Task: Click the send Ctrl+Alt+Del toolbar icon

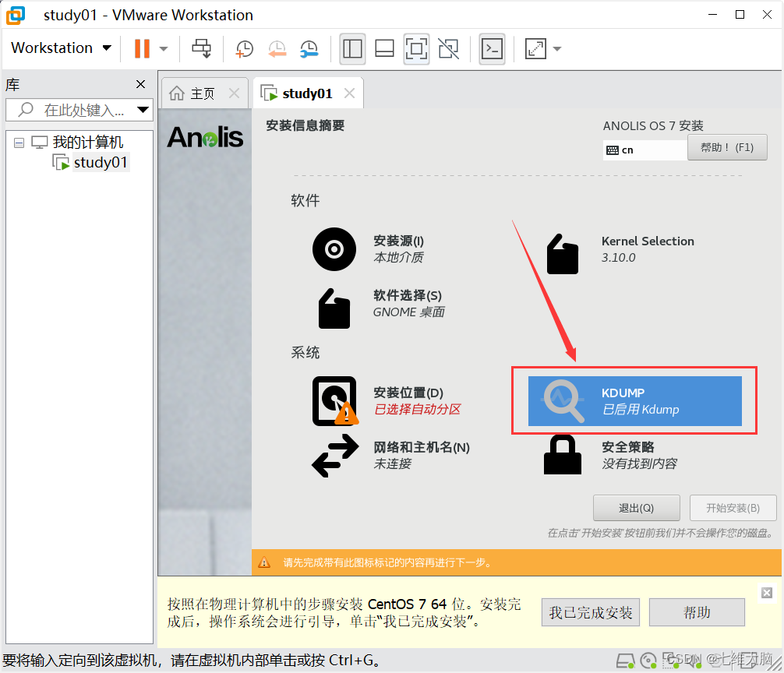Action: tap(202, 48)
